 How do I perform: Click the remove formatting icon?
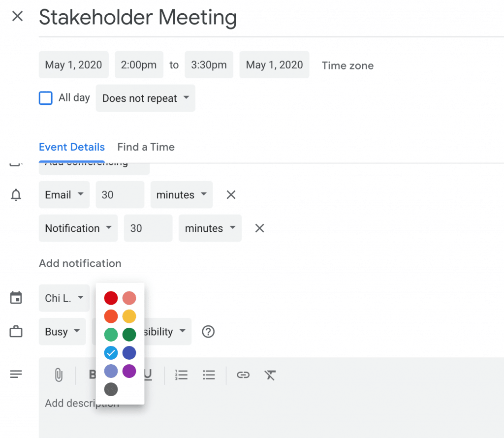coord(270,375)
